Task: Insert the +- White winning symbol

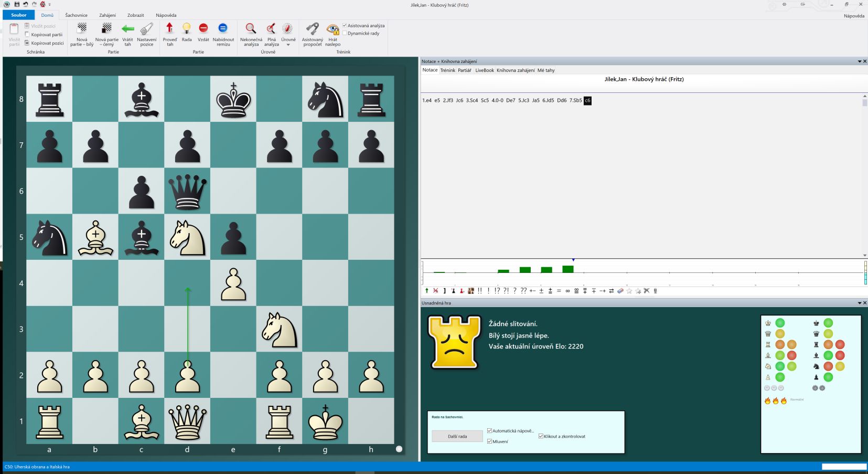Action: pyautogui.click(x=532, y=291)
